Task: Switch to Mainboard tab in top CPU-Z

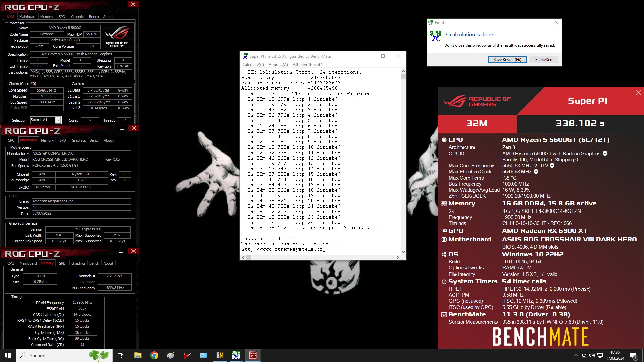Action: pyautogui.click(x=28, y=17)
